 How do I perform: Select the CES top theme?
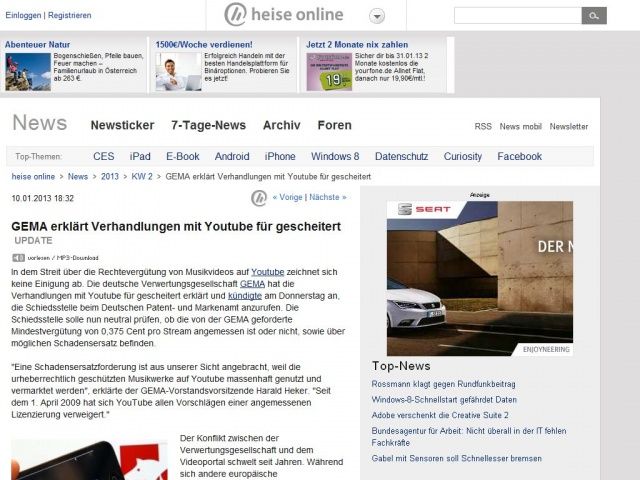[104, 156]
